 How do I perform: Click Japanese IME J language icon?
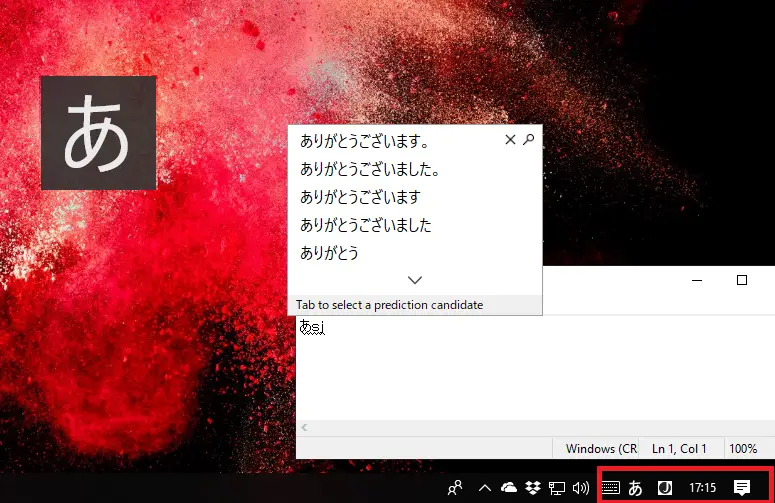665,488
